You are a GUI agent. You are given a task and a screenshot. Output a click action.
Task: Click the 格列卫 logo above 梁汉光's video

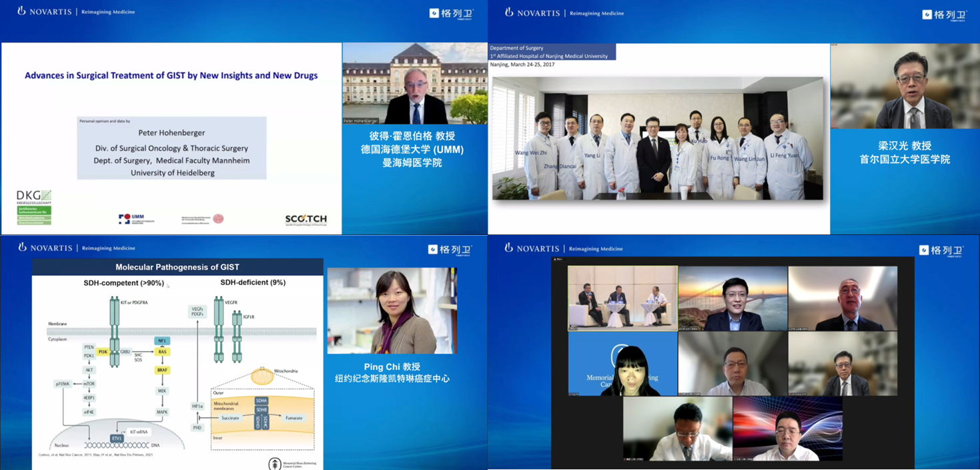(945, 14)
